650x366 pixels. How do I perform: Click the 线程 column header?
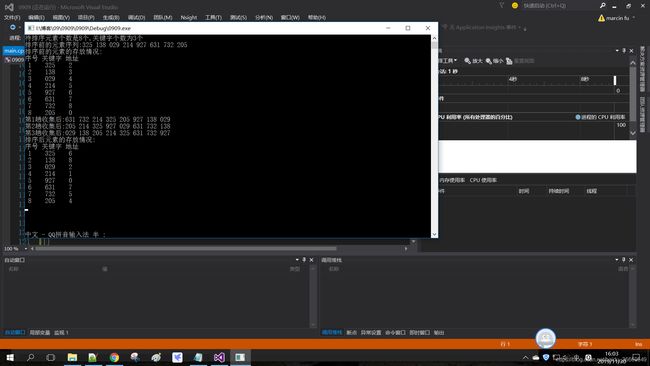pyautogui.click(x=592, y=191)
